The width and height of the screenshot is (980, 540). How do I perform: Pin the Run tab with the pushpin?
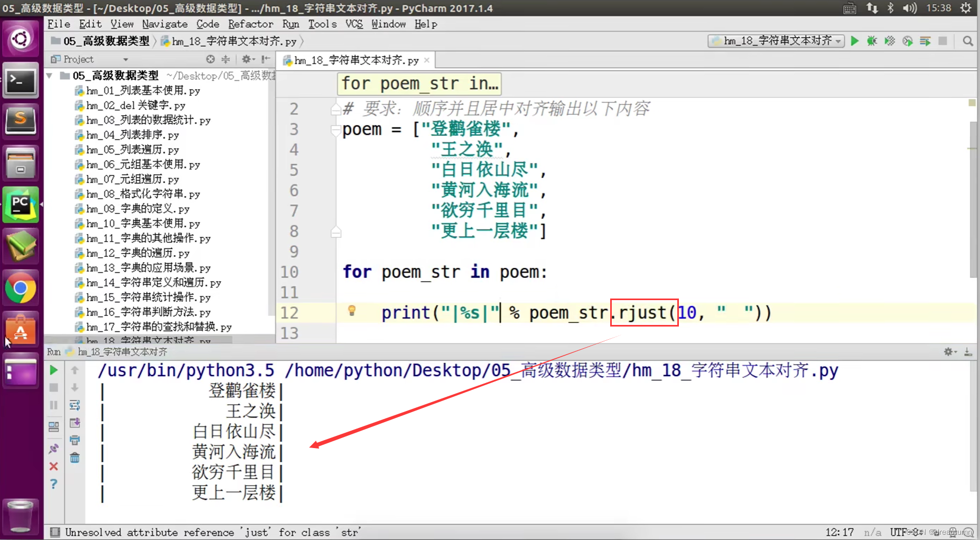click(x=53, y=449)
